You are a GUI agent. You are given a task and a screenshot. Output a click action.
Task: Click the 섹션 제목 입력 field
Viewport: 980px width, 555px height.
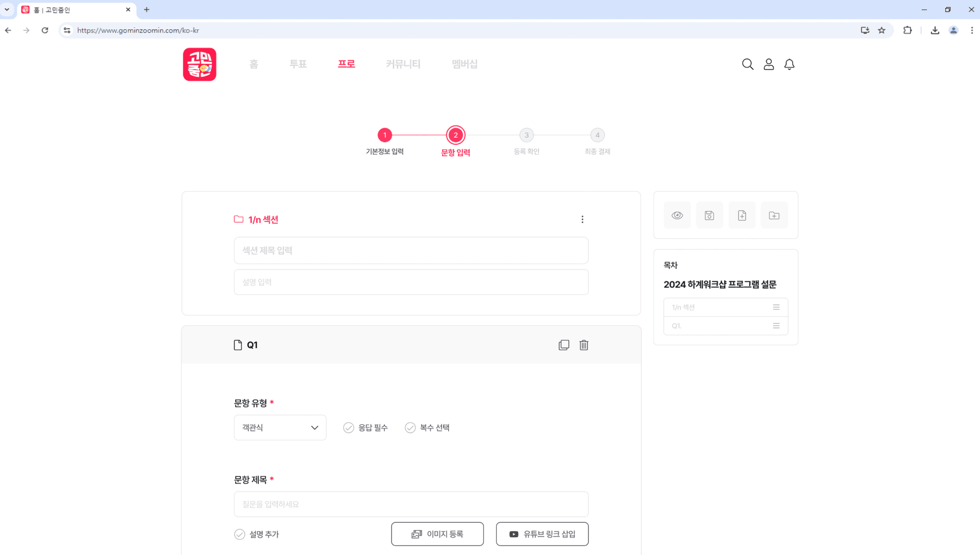(x=411, y=251)
